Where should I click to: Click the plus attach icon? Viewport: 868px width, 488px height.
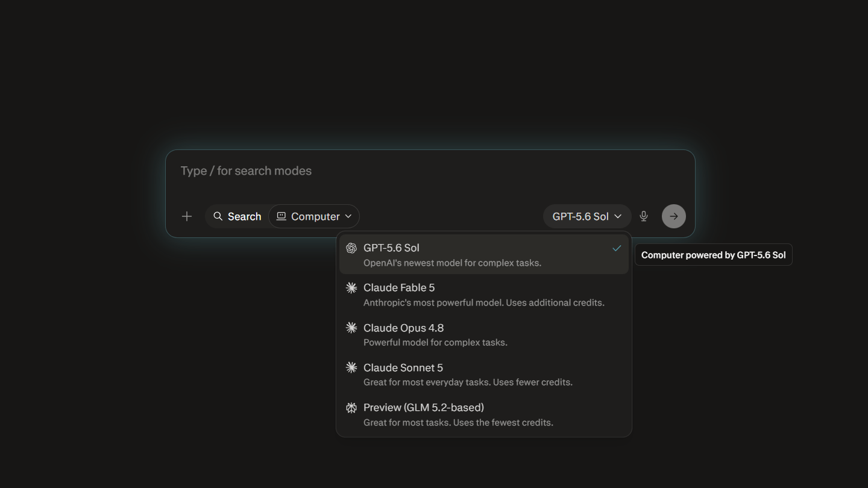pos(187,216)
